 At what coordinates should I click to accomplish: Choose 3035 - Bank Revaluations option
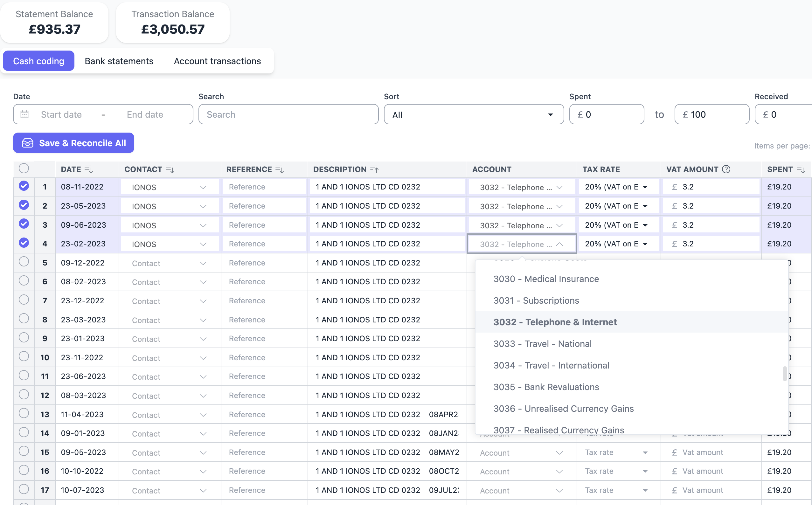(x=631, y=387)
